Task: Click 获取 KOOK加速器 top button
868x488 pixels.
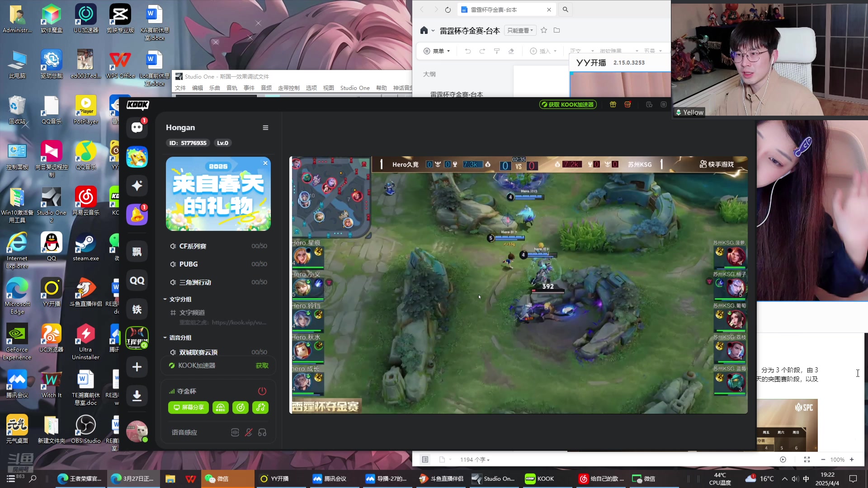Action: (568, 104)
